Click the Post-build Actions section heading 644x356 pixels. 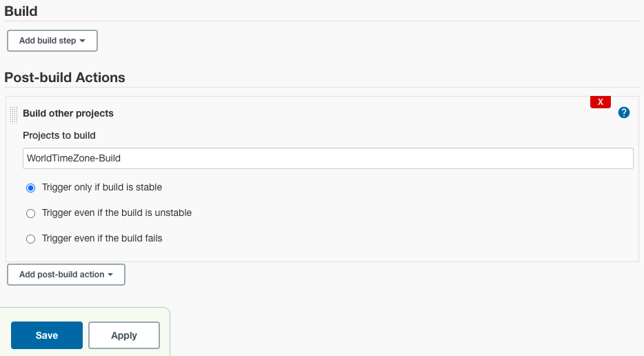[x=65, y=77]
